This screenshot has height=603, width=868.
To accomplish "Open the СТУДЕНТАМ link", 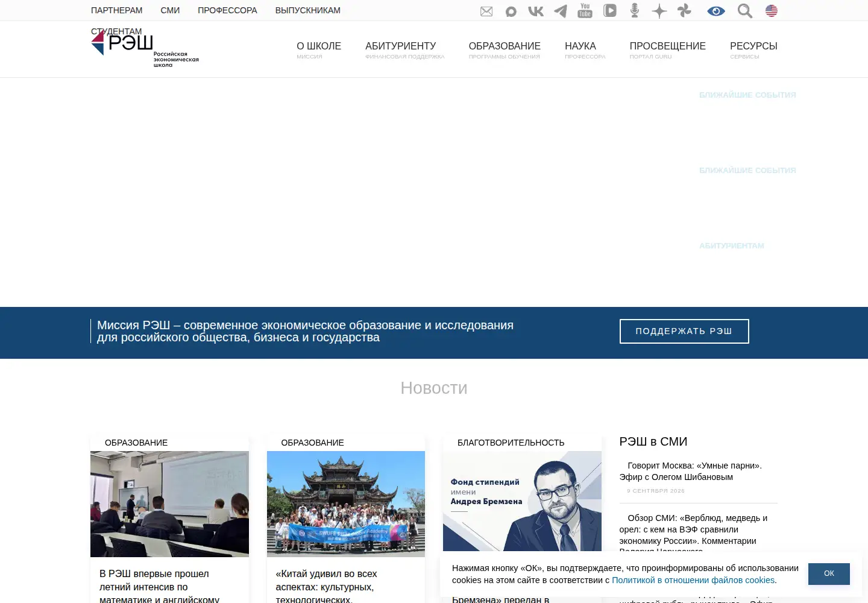I will [116, 31].
